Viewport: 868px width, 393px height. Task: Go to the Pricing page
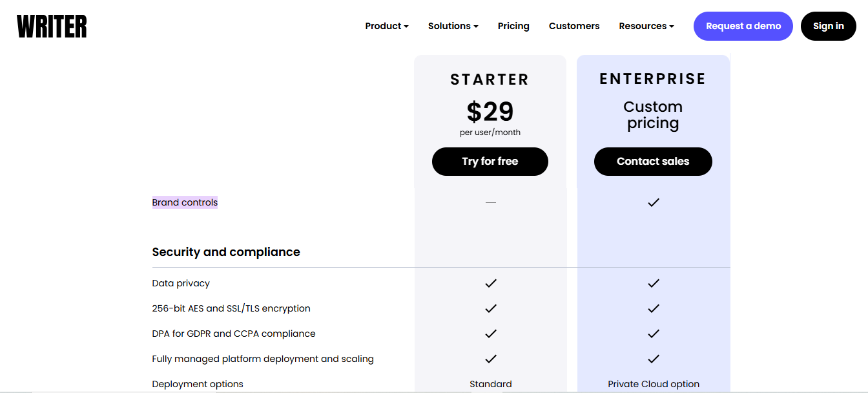click(513, 26)
